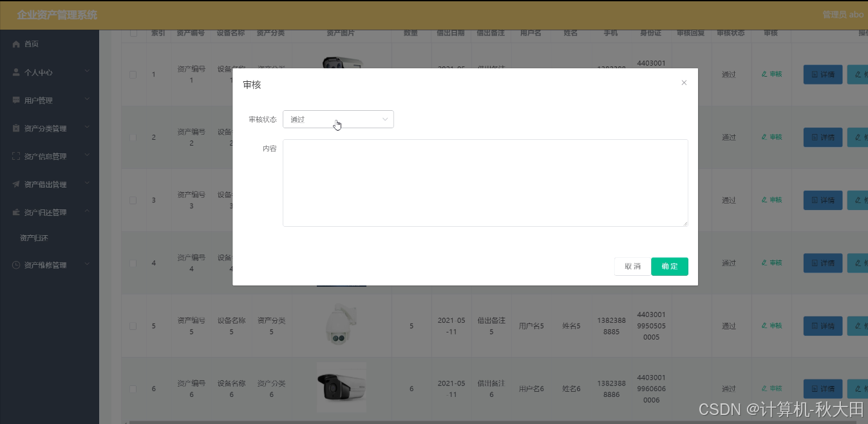The image size is (868, 424).
Task: Check the checkbox for row 2
Action: (133, 137)
